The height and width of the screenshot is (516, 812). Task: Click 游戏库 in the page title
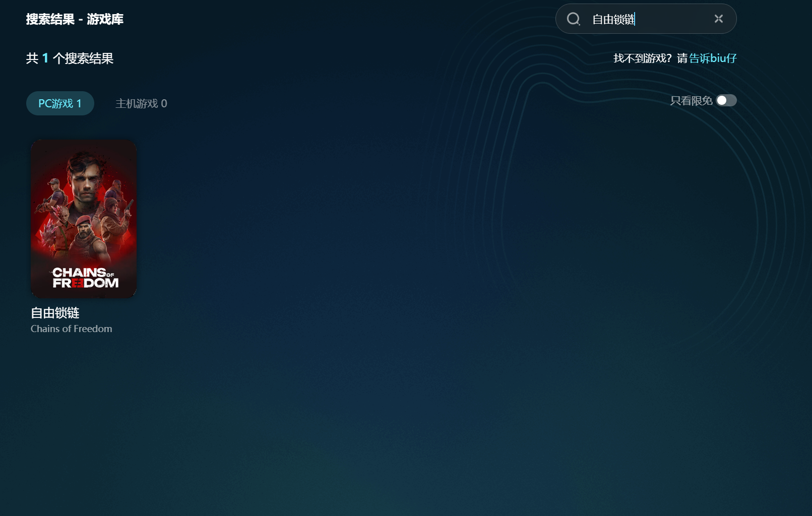(105, 19)
